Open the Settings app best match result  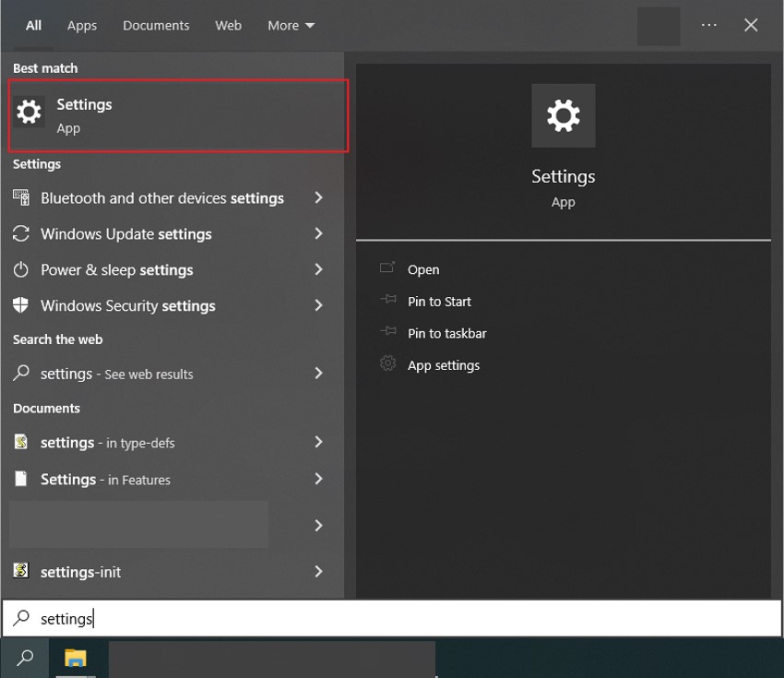point(178,115)
